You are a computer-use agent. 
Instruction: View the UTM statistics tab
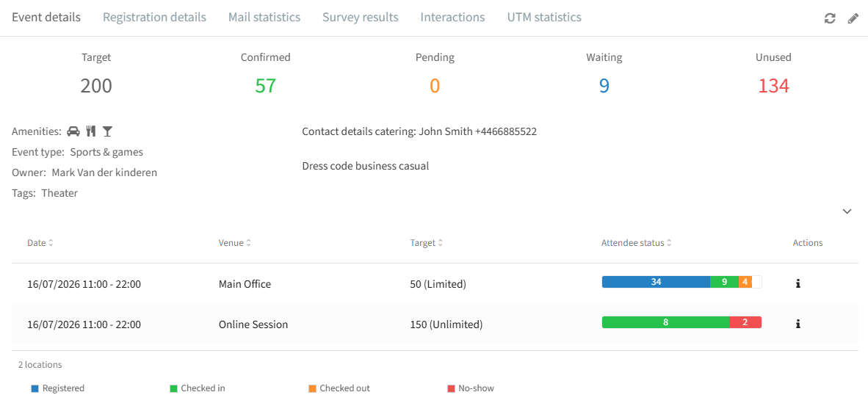[544, 17]
